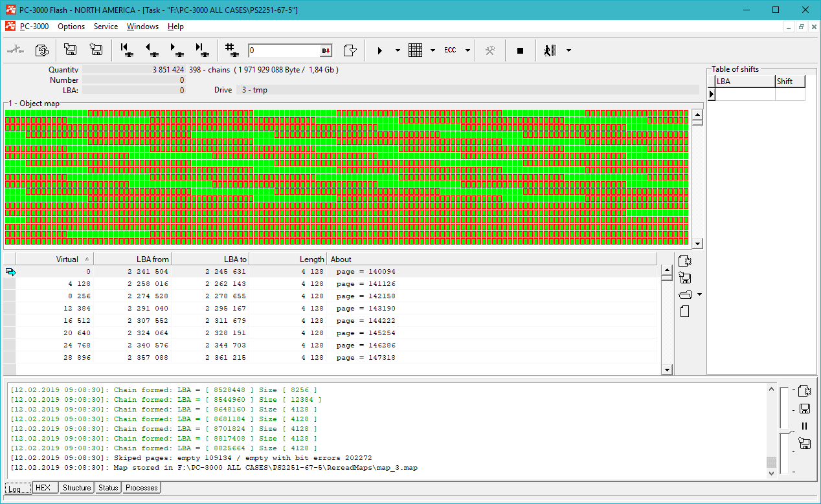Click the Shift header in Table of shifts
Viewport: 821px width, 504px height.
(790, 82)
